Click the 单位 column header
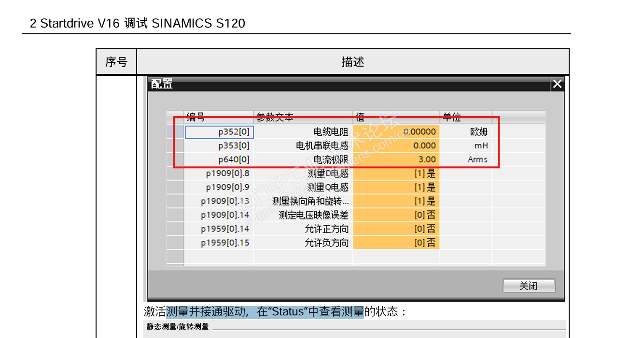 coord(466,117)
